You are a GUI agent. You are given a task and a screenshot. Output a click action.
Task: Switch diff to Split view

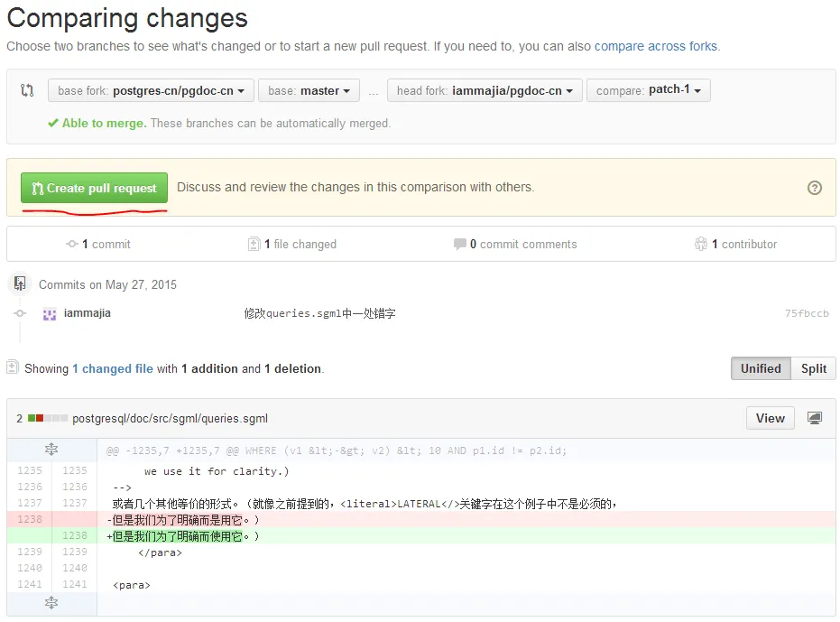pyautogui.click(x=813, y=368)
